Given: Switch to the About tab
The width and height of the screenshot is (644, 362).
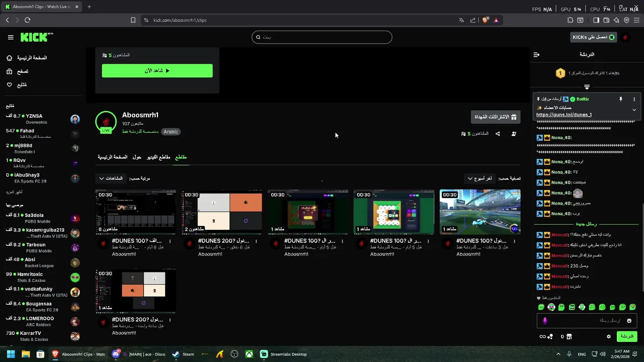Looking at the screenshot, I should point(137,157).
